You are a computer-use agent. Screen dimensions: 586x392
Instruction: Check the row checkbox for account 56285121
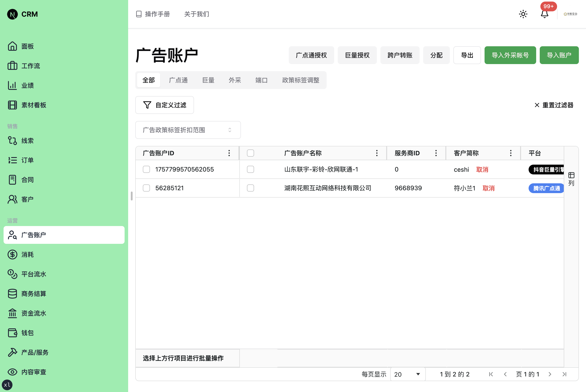pos(146,188)
